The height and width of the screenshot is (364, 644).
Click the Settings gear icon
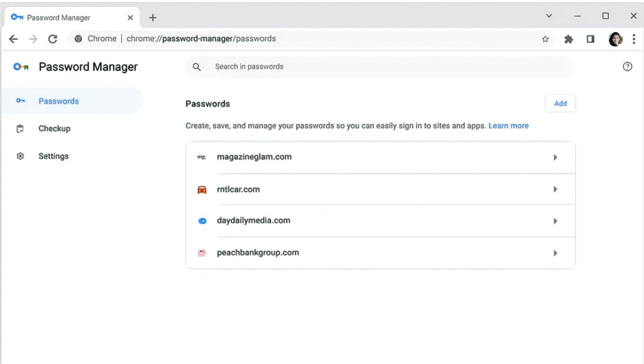click(20, 156)
